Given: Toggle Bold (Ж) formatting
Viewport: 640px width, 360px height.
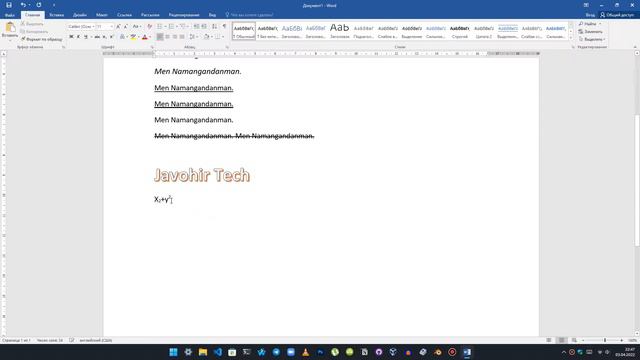Looking at the screenshot, I should (71, 37).
